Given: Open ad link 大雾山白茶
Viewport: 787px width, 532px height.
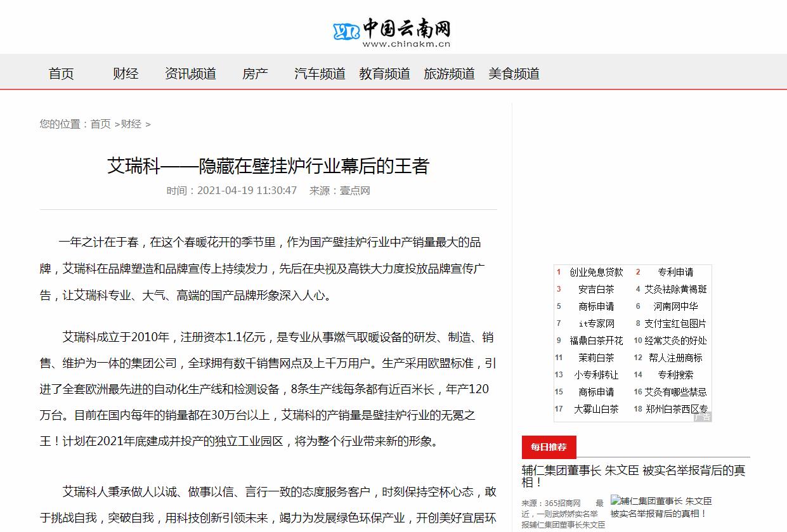Looking at the screenshot, I should click(596, 409).
